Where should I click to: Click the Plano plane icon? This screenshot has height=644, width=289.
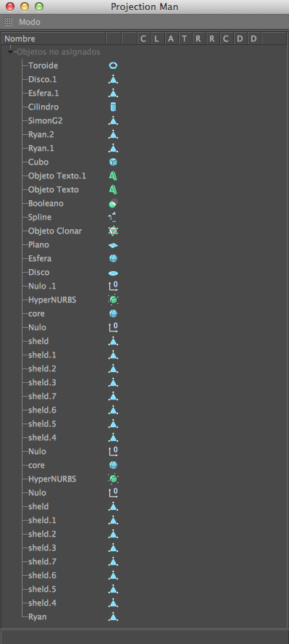tap(114, 245)
